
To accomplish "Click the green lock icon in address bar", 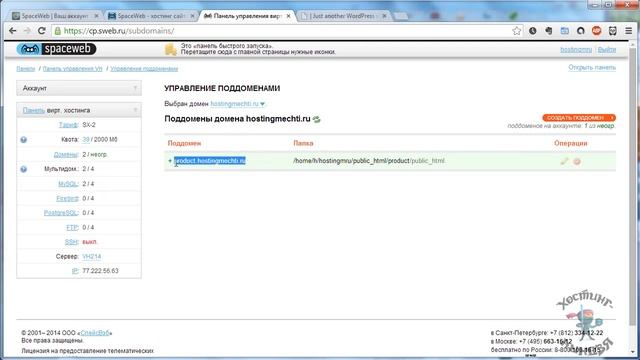I will (x=58, y=31).
